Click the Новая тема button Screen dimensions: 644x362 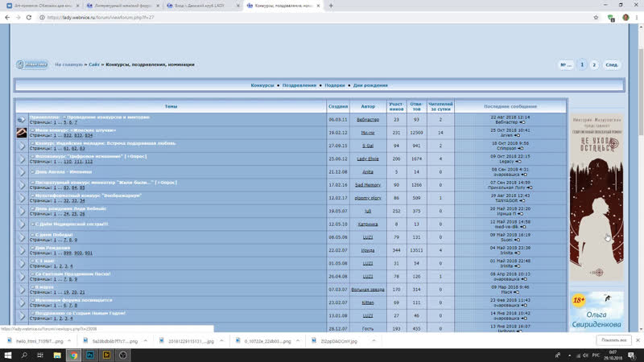click(32, 64)
